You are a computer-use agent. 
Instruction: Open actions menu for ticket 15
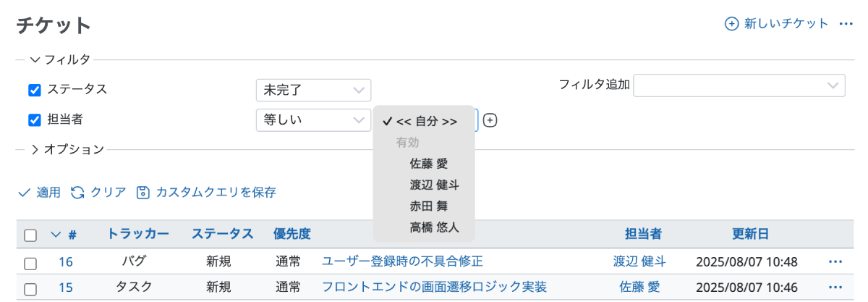coord(835,287)
